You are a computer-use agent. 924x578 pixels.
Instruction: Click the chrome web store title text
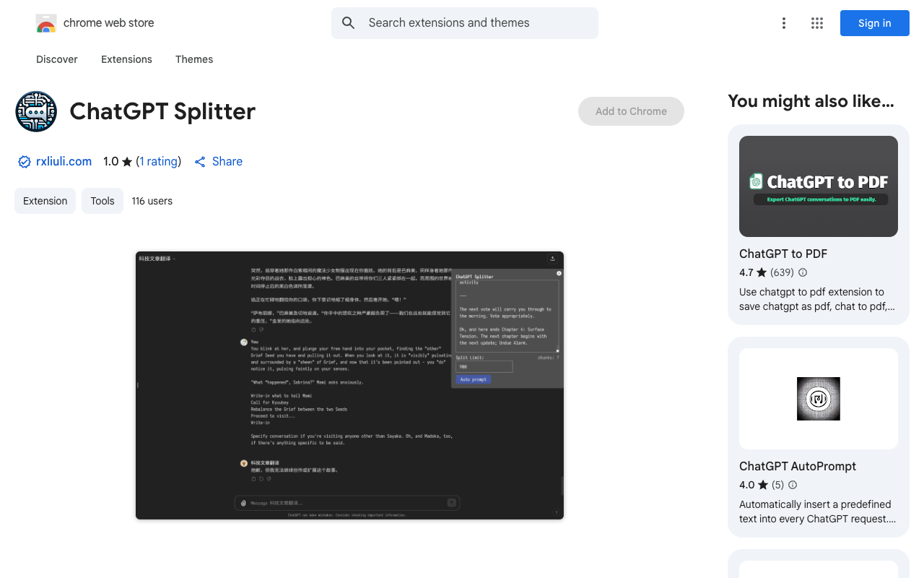pyautogui.click(x=109, y=23)
